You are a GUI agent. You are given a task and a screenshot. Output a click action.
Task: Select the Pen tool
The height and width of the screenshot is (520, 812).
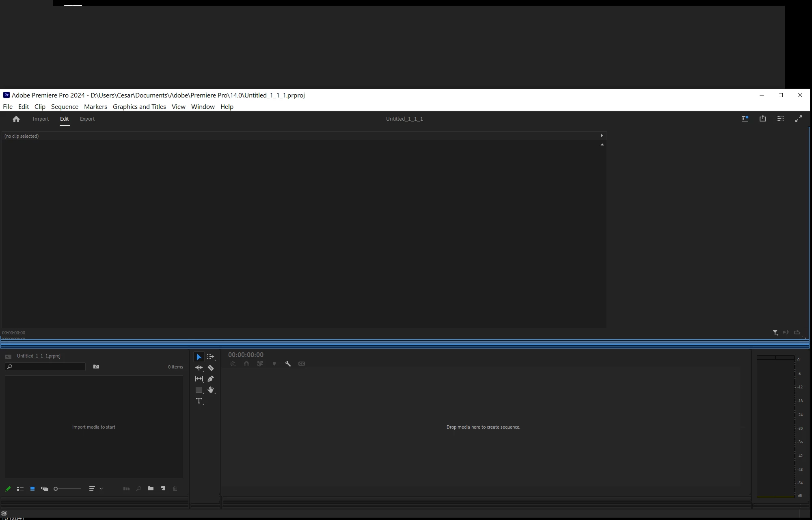211,379
